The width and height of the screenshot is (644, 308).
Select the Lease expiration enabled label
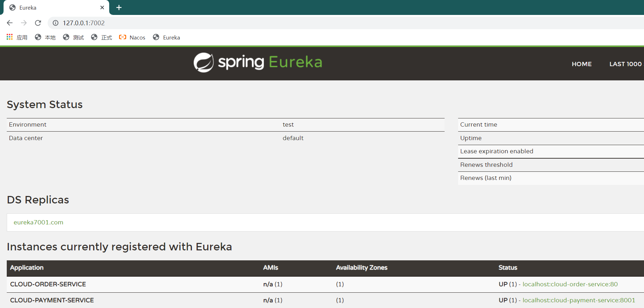pyautogui.click(x=497, y=151)
